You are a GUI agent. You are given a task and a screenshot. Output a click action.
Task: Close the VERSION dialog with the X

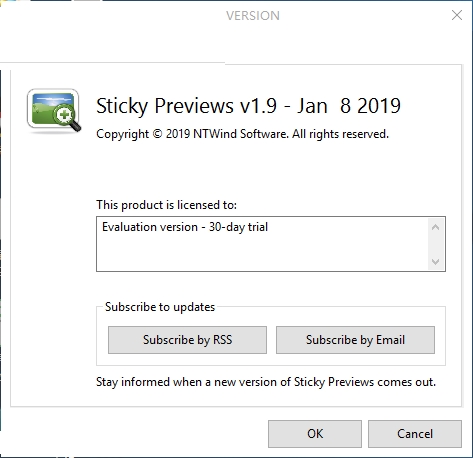click(457, 15)
